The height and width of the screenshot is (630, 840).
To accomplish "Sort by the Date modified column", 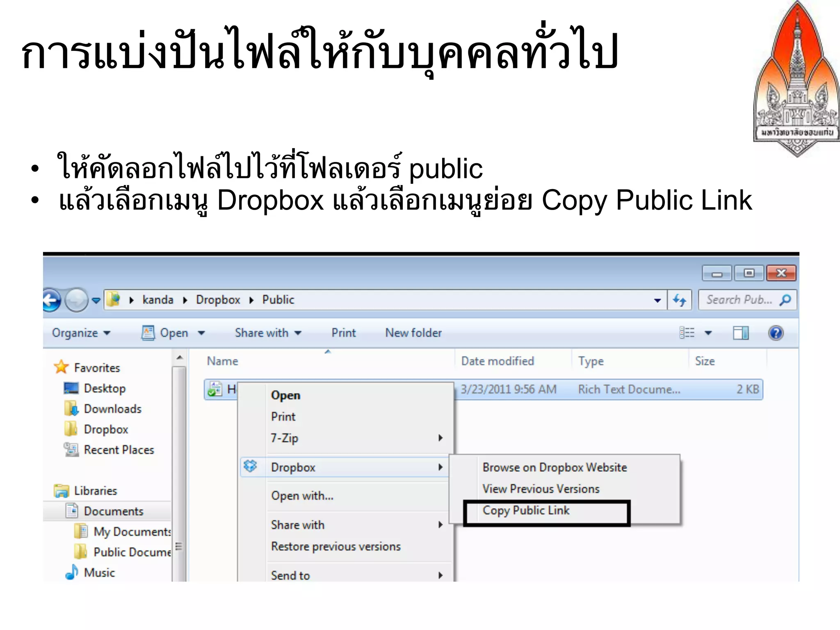I will (x=498, y=361).
